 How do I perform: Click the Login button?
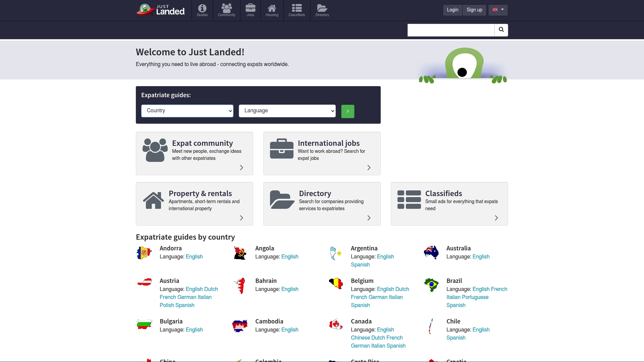pyautogui.click(x=452, y=10)
